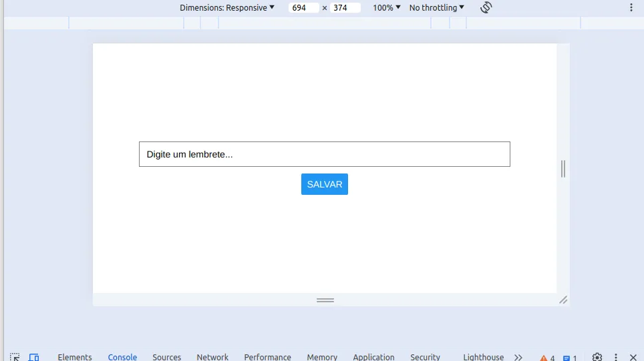Switch to the Security tab
644x361 pixels.
click(x=425, y=357)
